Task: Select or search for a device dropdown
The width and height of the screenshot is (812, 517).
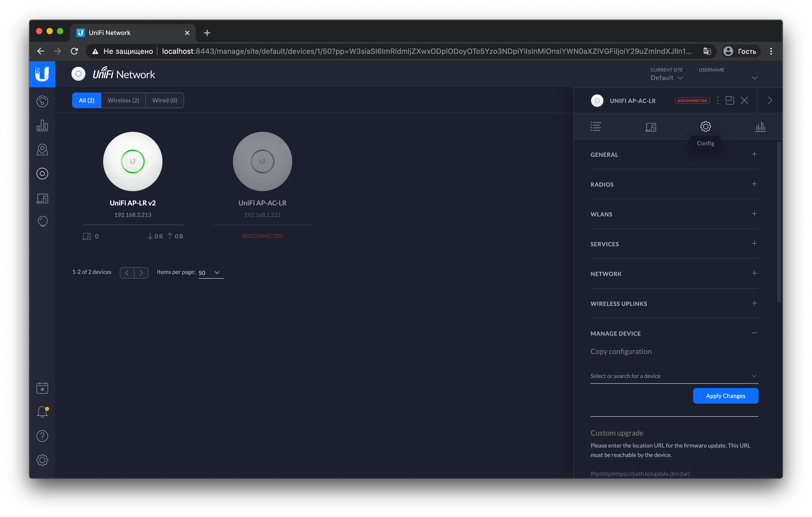Action: (x=674, y=376)
